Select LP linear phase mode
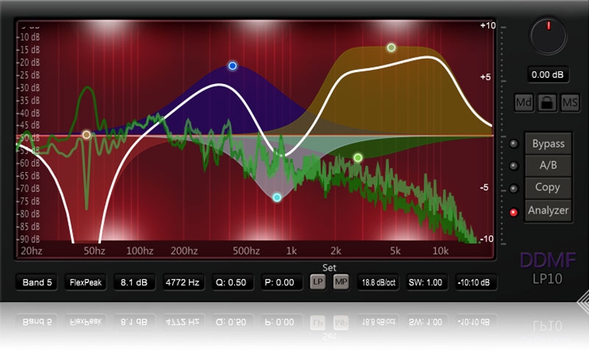This screenshot has height=364, width=589. point(317,282)
